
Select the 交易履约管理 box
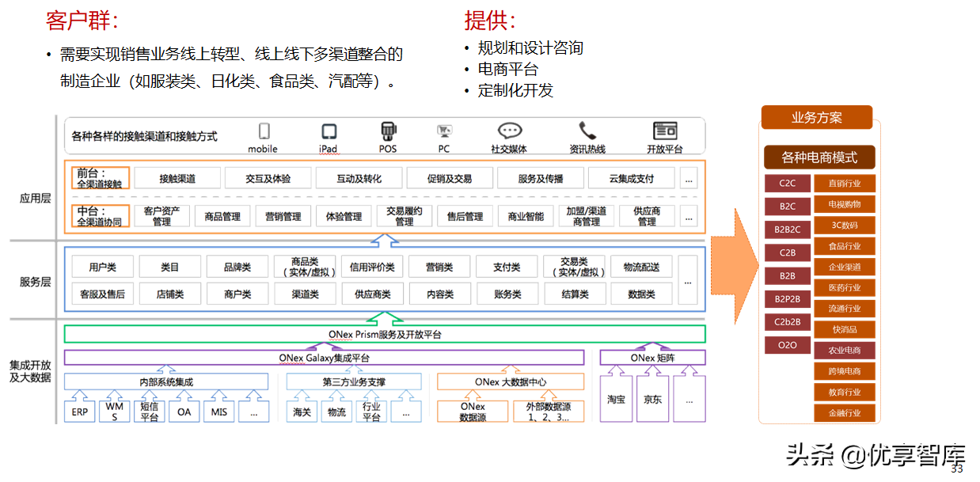pyautogui.click(x=405, y=216)
